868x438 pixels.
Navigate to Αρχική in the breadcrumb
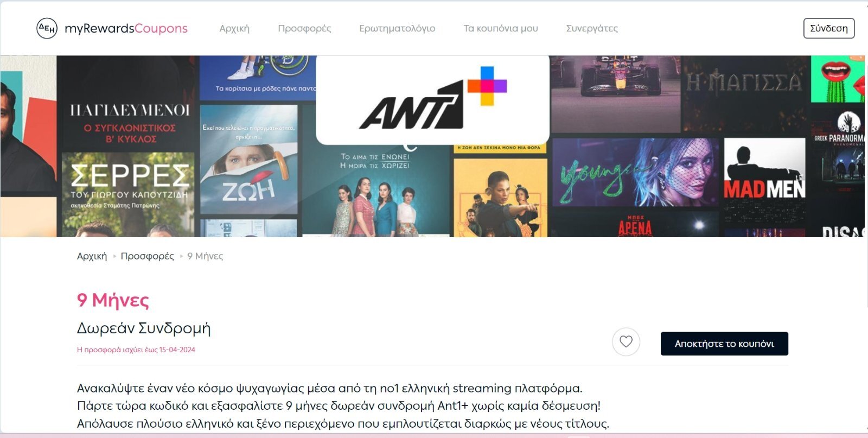pyautogui.click(x=92, y=256)
